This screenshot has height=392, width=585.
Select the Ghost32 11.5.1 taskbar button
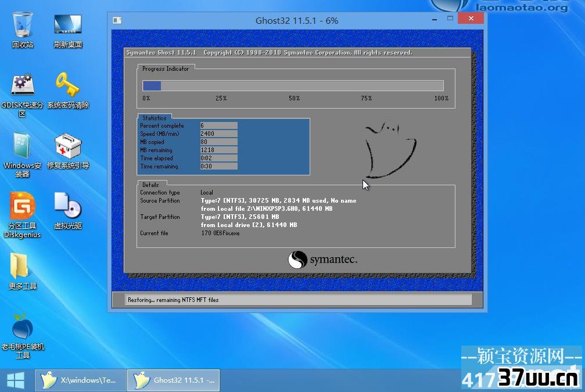(x=174, y=380)
